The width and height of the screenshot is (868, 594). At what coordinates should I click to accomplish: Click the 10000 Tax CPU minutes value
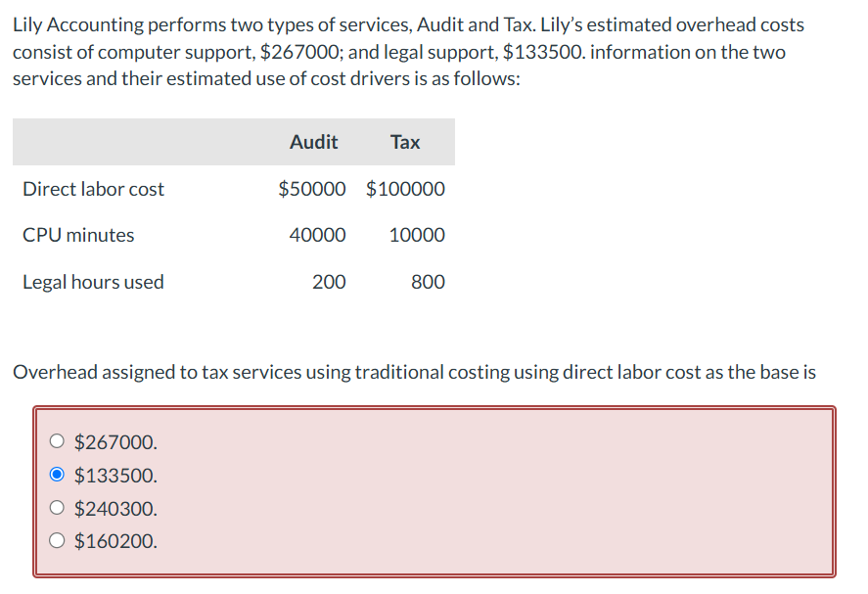coord(419,235)
